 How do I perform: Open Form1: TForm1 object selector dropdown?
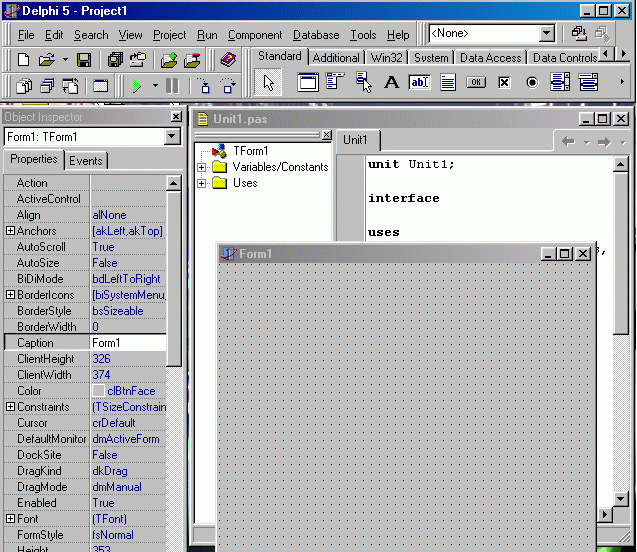coord(172,136)
